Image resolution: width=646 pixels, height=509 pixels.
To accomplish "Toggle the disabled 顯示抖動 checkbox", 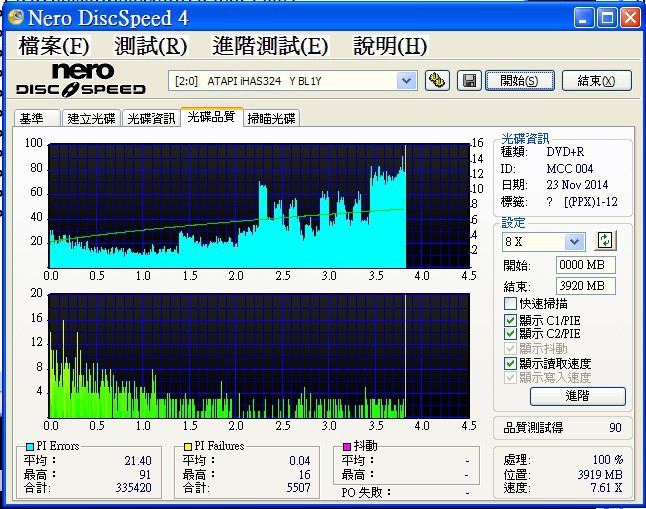I will click(510, 349).
